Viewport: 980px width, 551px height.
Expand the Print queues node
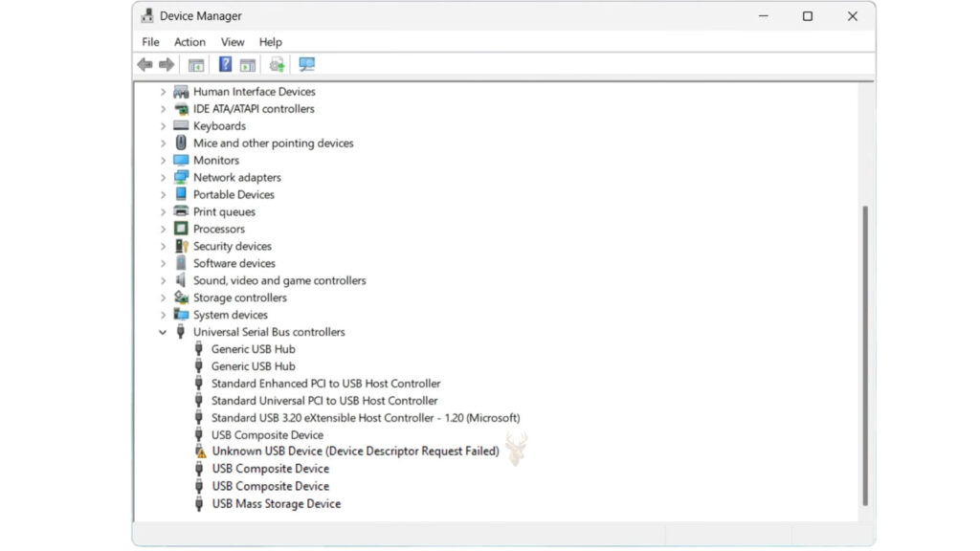coord(163,211)
